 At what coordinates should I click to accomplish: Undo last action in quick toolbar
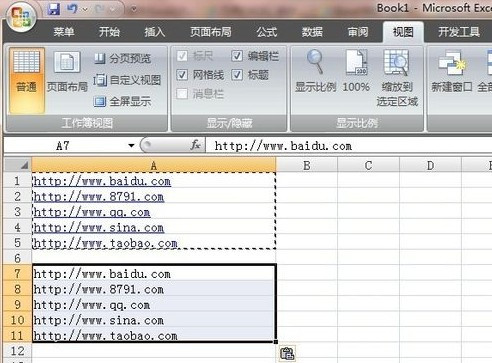pyautogui.click(x=72, y=9)
